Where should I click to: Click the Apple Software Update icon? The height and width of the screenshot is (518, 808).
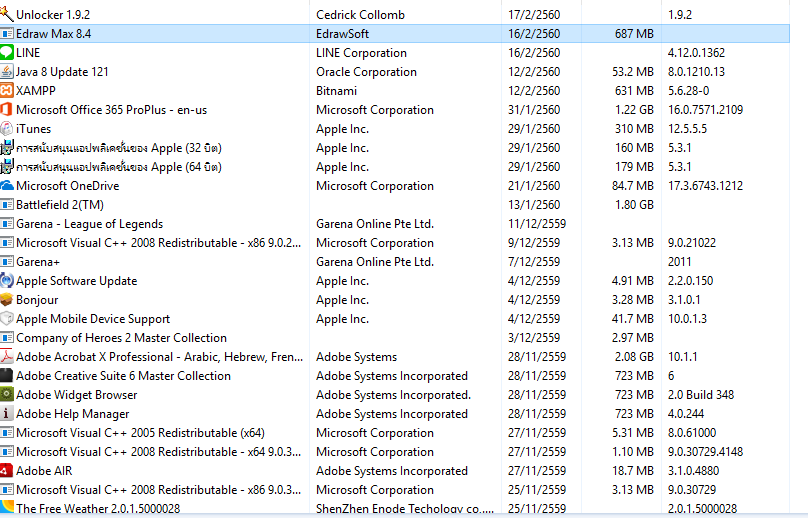coord(7,281)
